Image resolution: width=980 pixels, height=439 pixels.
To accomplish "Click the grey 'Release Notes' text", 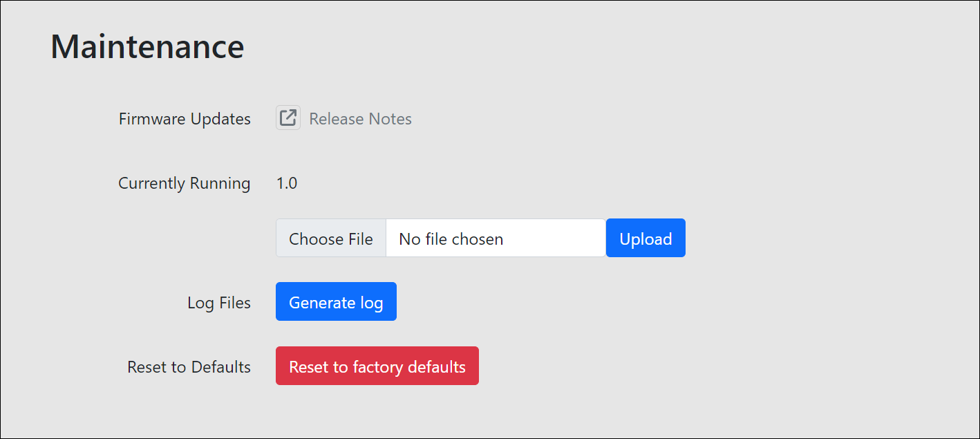I will (360, 119).
